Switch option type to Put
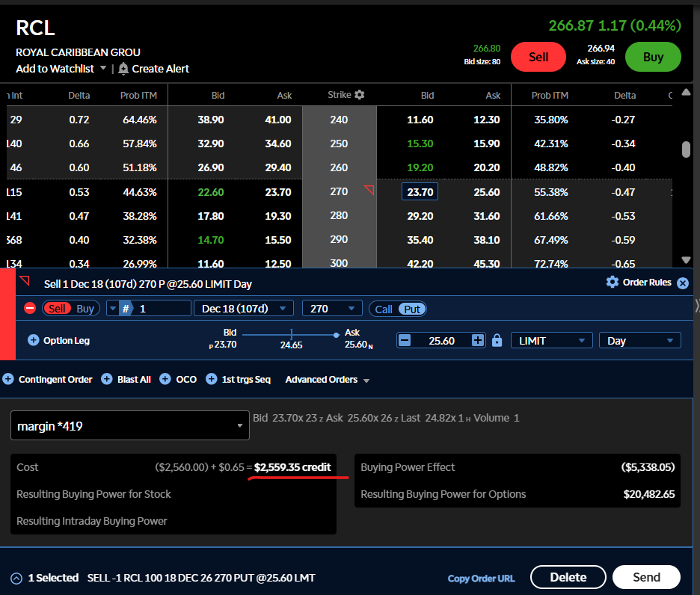Image resolution: width=700 pixels, height=595 pixels. point(412,309)
